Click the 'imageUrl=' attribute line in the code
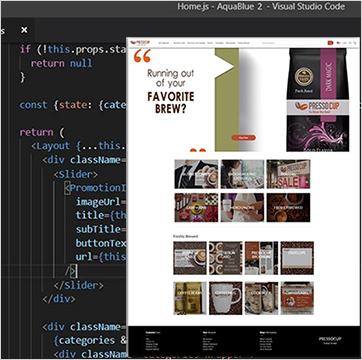The image size is (362, 360). tap(101, 202)
